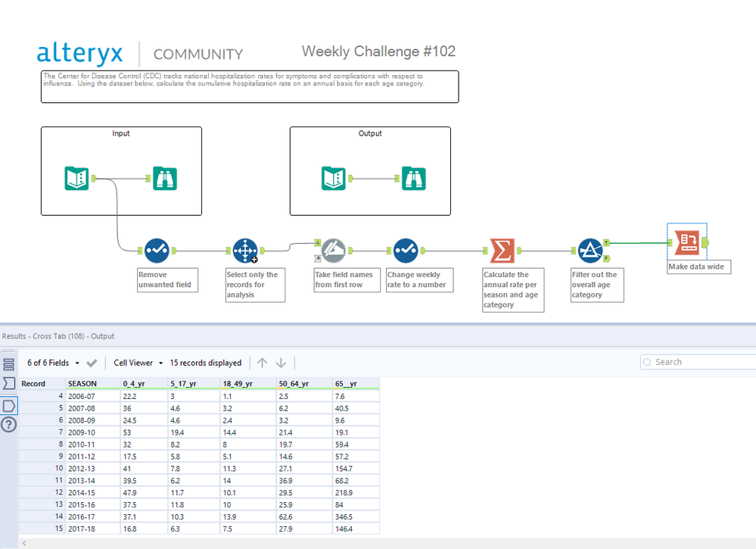Select the 346.5 value cell
The height and width of the screenshot is (549, 756).
(x=356, y=516)
